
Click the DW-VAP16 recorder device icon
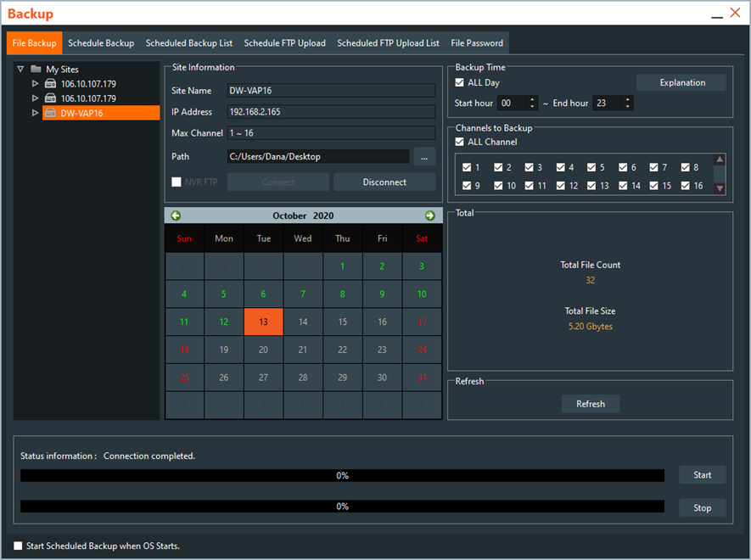point(50,113)
